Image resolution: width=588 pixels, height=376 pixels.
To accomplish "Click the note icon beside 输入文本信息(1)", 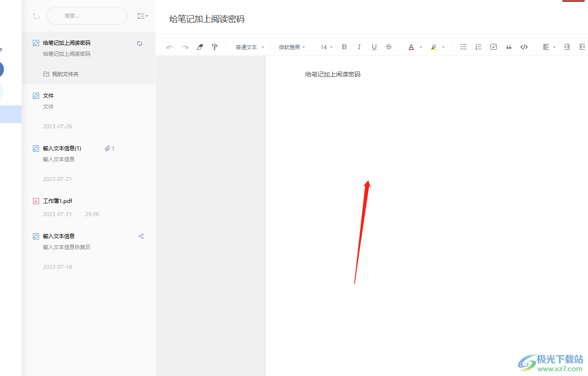I will click(36, 148).
